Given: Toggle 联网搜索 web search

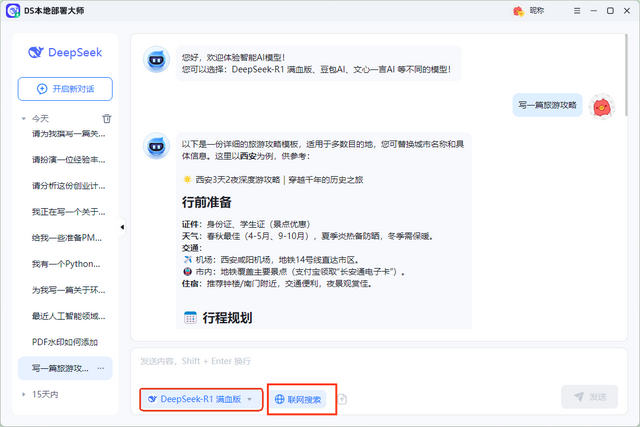Looking at the screenshot, I should click(x=298, y=399).
